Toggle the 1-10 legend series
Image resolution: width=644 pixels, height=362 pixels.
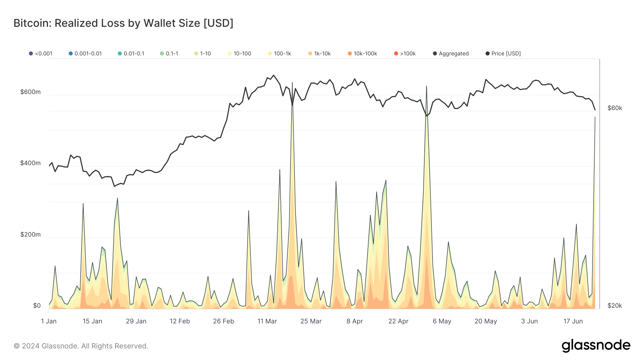click(203, 54)
